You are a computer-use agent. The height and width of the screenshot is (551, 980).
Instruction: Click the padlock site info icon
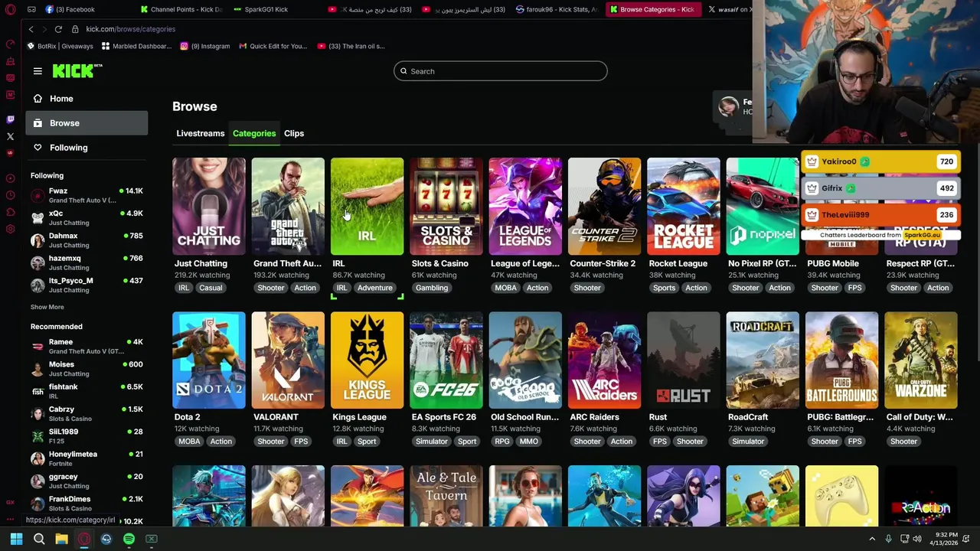tap(75, 29)
